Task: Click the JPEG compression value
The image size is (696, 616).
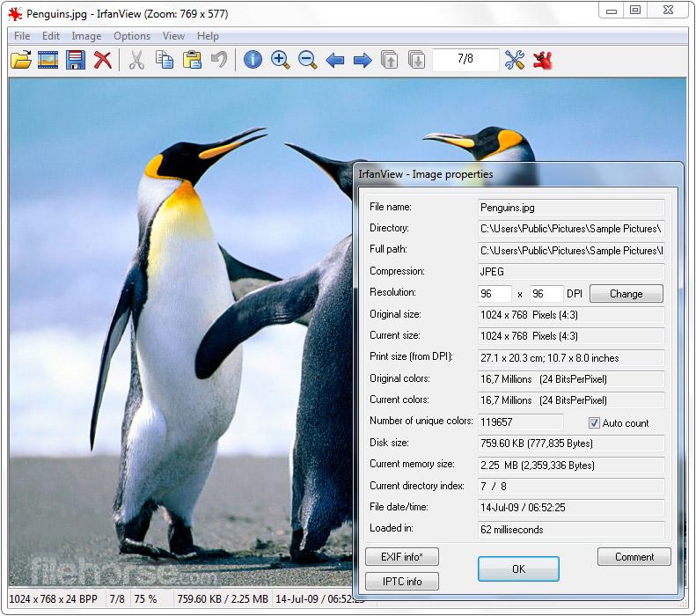Action: pyautogui.click(x=571, y=272)
